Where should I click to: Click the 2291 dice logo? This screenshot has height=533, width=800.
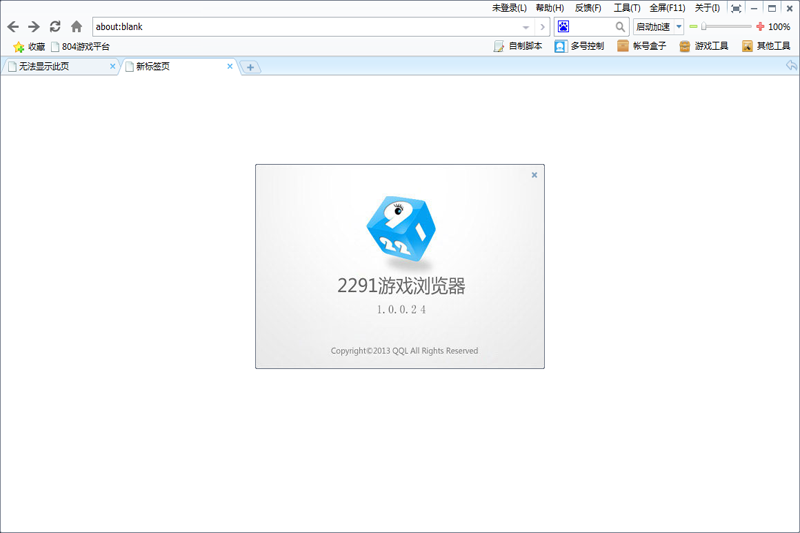pos(401,230)
